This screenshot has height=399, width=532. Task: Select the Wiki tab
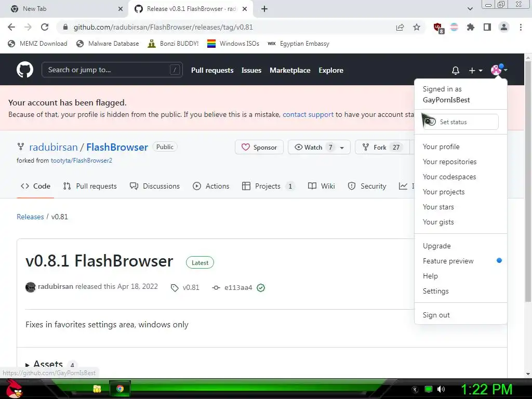click(321, 186)
